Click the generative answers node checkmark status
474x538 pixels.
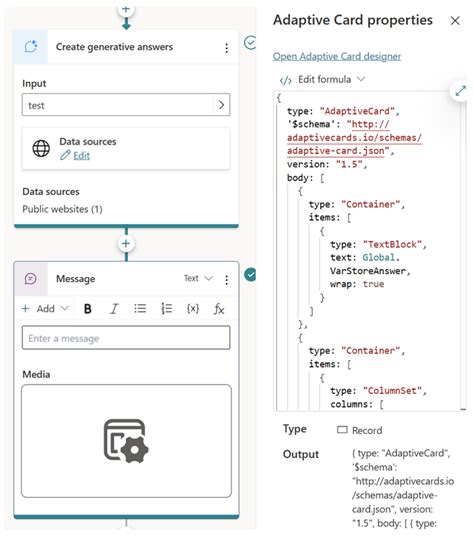[250, 43]
